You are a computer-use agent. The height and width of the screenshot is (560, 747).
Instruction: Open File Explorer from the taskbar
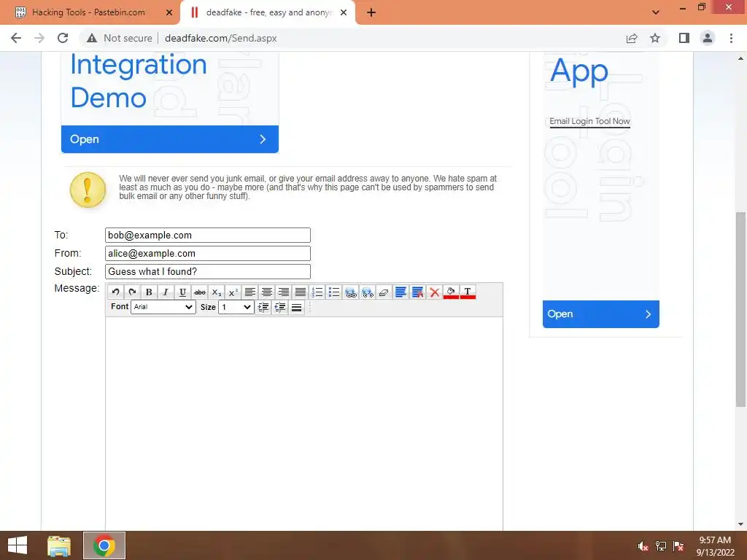pyautogui.click(x=59, y=545)
